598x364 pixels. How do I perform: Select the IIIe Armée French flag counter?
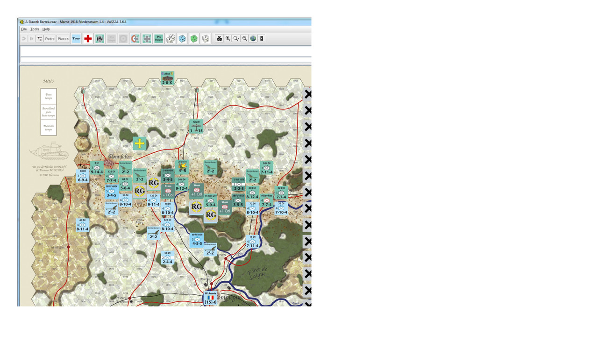[210, 298]
